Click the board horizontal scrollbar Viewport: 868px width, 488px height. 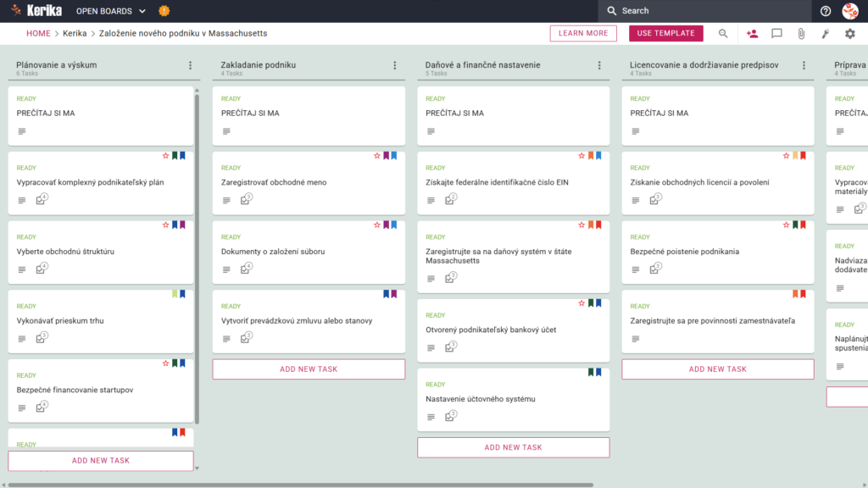tap(301, 485)
